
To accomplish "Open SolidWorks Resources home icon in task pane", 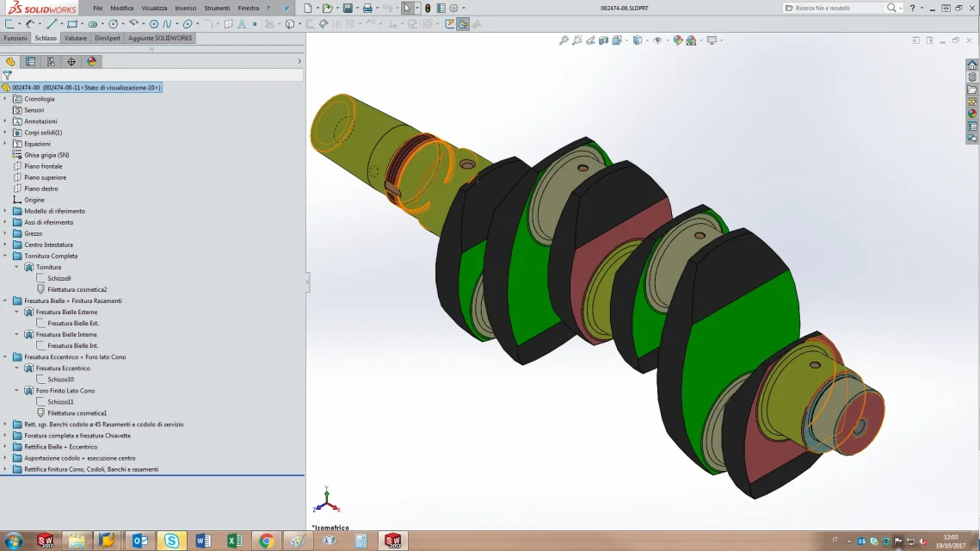I will tap(972, 65).
